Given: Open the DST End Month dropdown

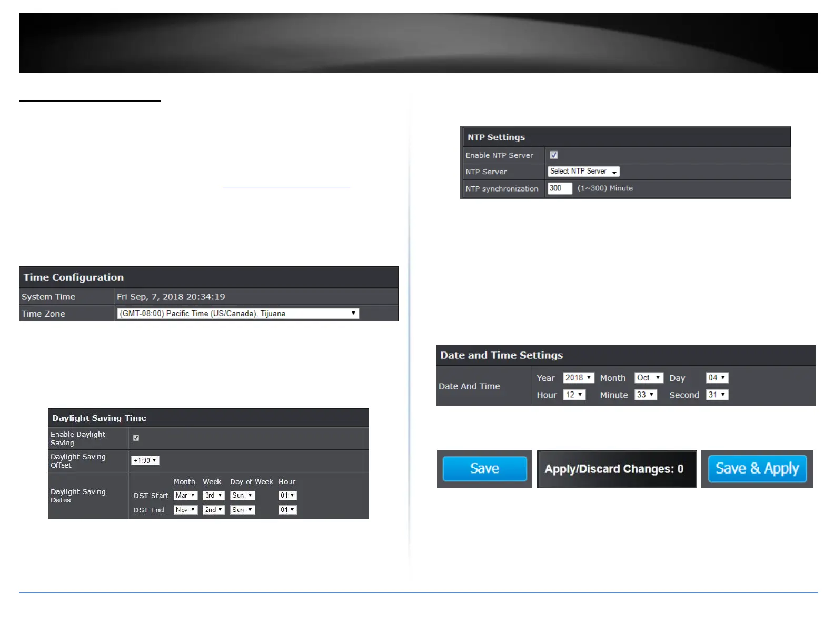Looking at the screenshot, I should (x=185, y=510).
